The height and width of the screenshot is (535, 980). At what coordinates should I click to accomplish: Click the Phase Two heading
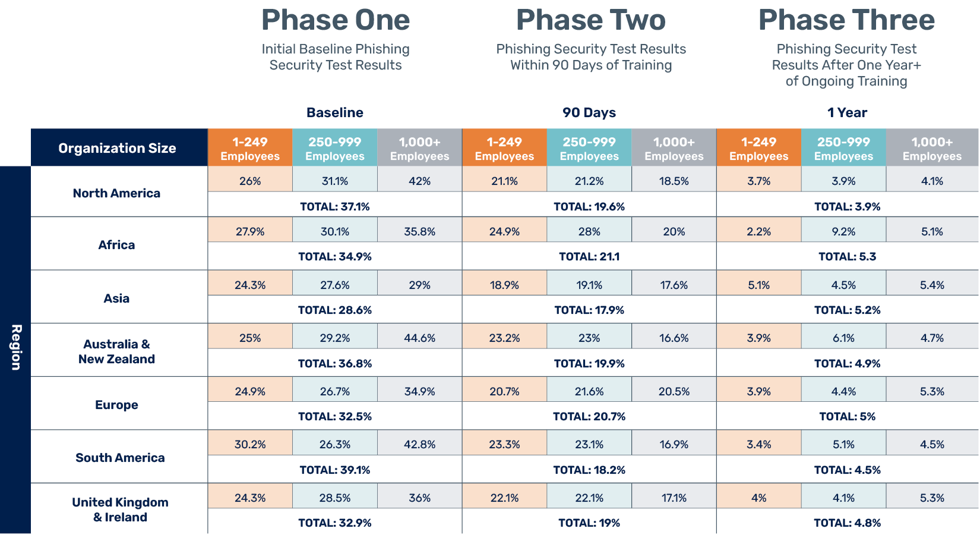pyautogui.click(x=590, y=20)
